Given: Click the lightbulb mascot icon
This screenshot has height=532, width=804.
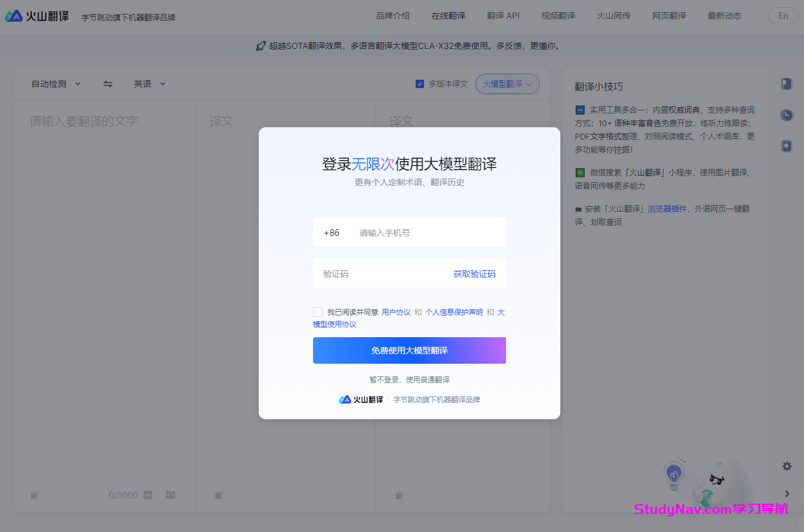Looking at the screenshot, I should click(674, 474).
